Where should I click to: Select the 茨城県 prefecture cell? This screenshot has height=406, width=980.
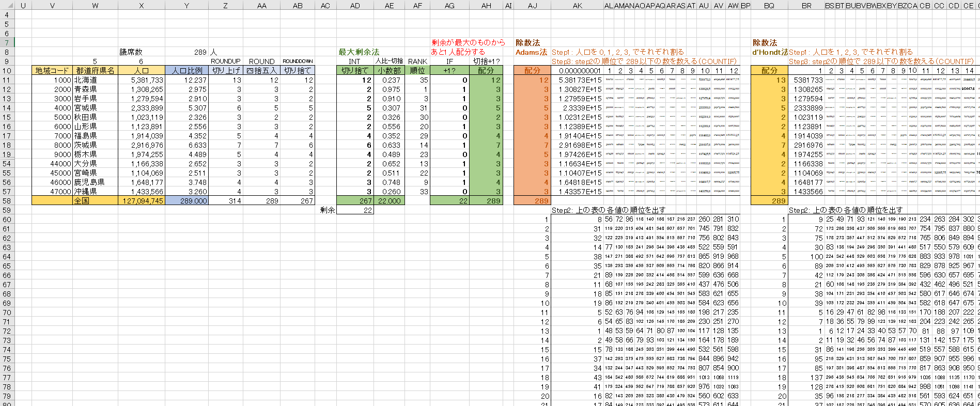[95, 145]
